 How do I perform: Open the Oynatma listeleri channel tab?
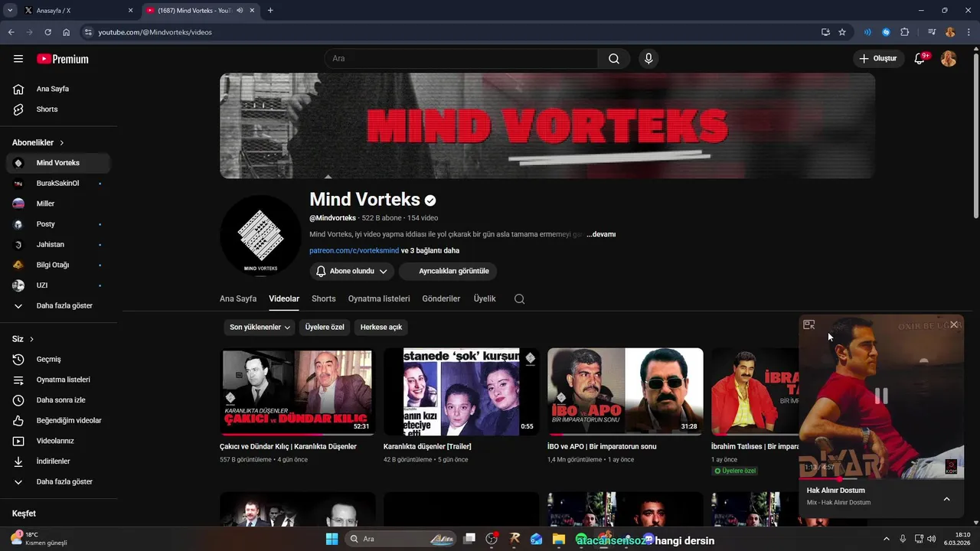coord(379,299)
